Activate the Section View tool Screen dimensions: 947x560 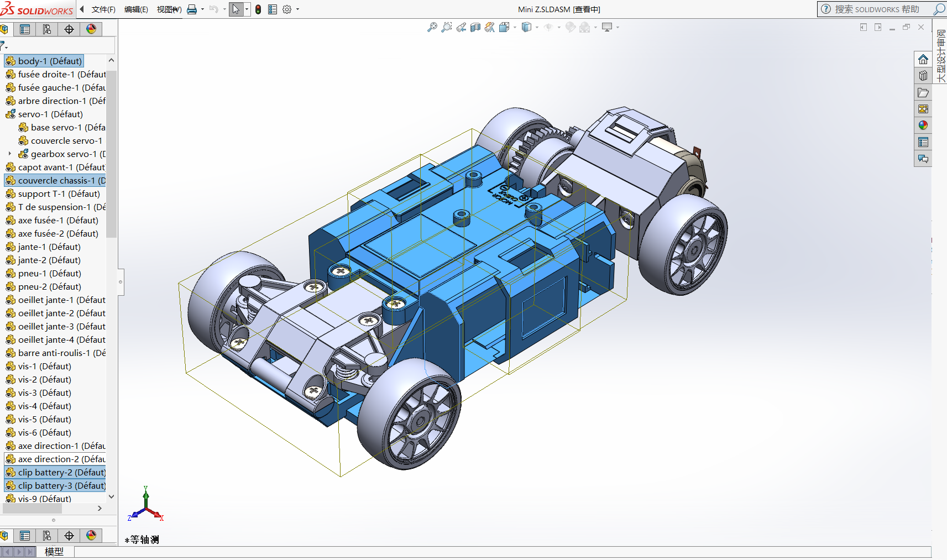pyautogui.click(x=475, y=27)
